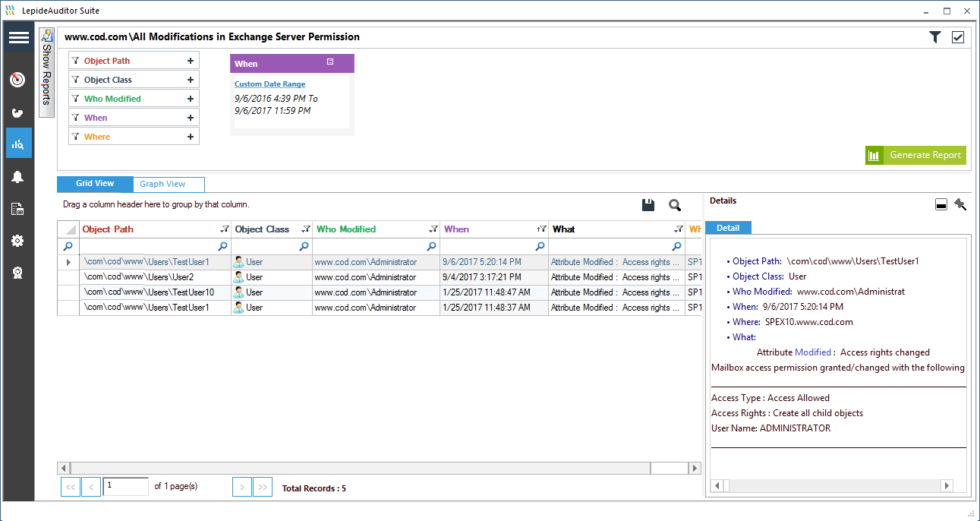Open the scheduled reports icon in sidebar
980x521 pixels.
[18, 210]
